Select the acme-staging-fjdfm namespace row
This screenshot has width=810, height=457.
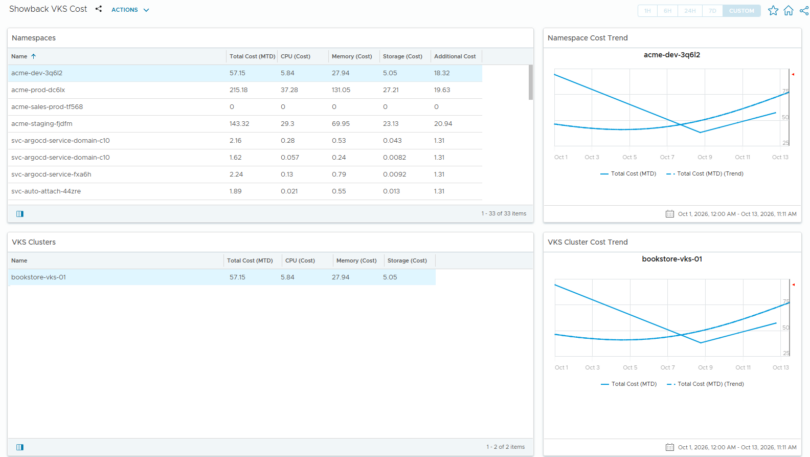pyautogui.click(x=245, y=124)
